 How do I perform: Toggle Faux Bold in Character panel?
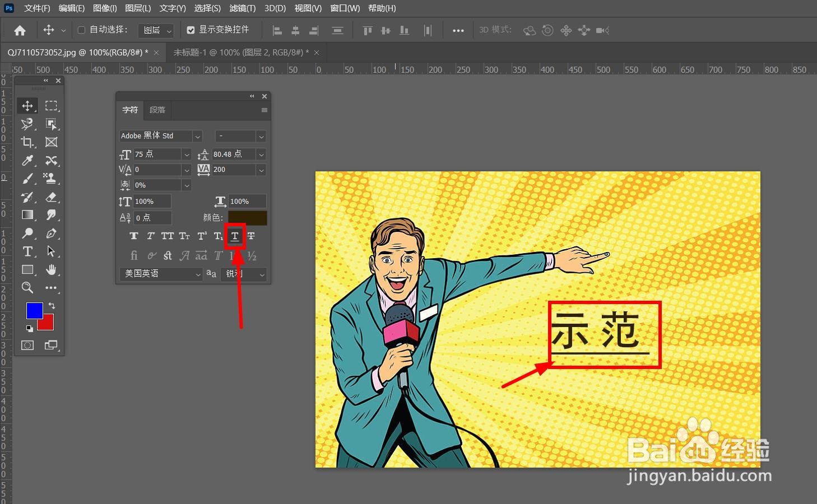click(x=133, y=236)
